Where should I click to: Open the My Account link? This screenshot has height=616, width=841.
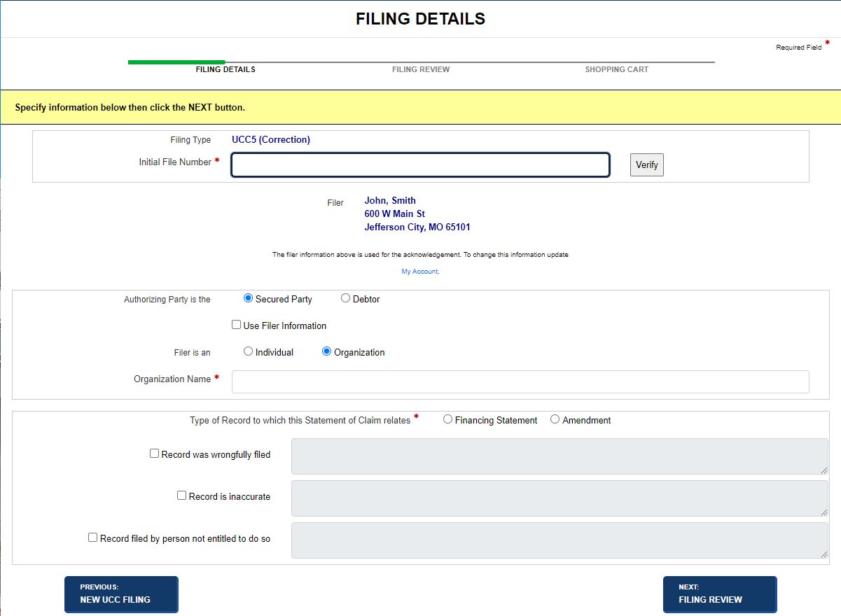pyautogui.click(x=419, y=271)
